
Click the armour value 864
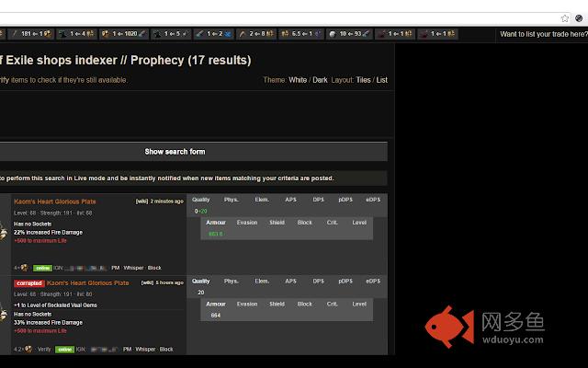216,316
